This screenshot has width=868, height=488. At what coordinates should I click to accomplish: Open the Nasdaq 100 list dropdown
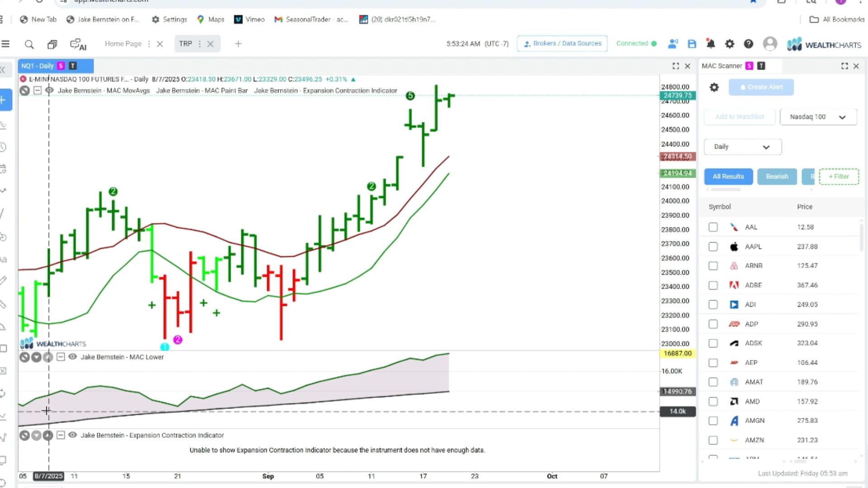pos(818,117)
